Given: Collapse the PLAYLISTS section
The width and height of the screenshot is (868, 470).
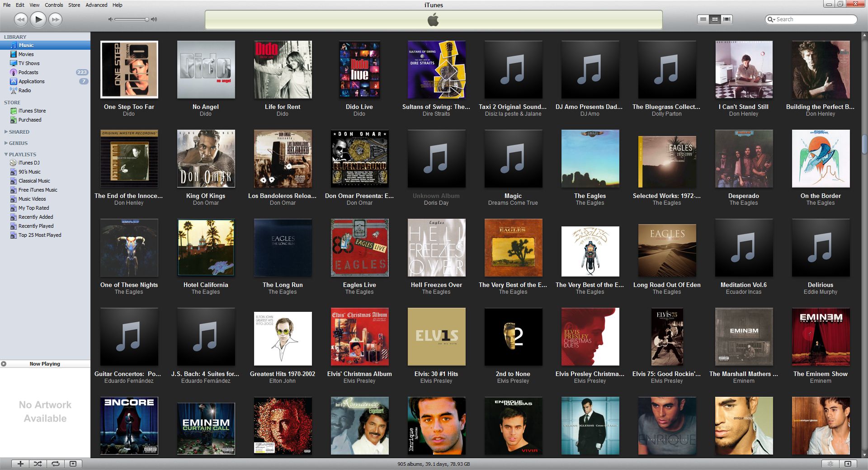Looking at the screenshot, I should pos(6,155).
